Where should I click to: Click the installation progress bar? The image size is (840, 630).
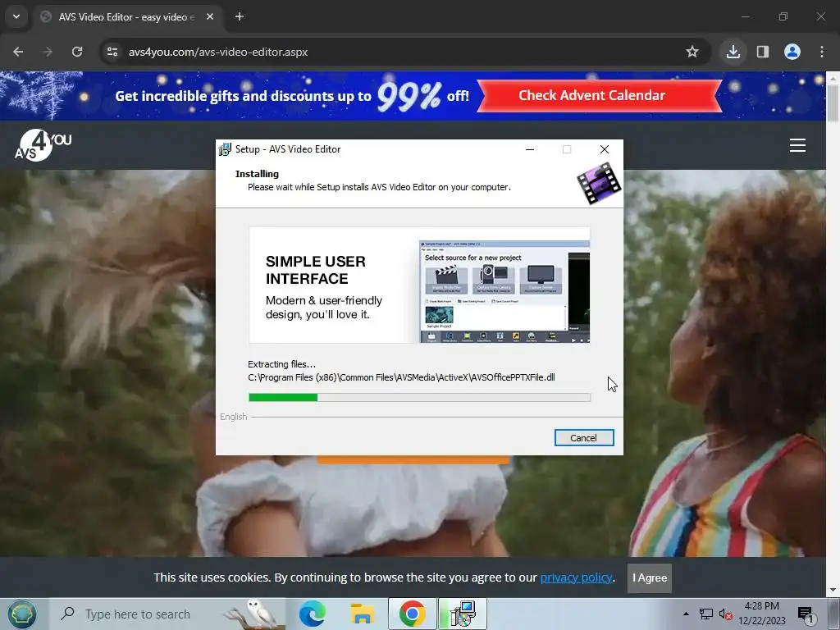(419, 397)
